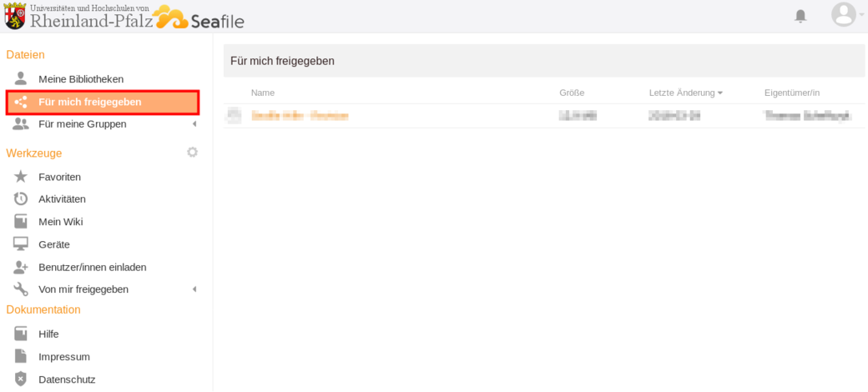Open the Impressum page
The image size is (868, 392).
63,357
